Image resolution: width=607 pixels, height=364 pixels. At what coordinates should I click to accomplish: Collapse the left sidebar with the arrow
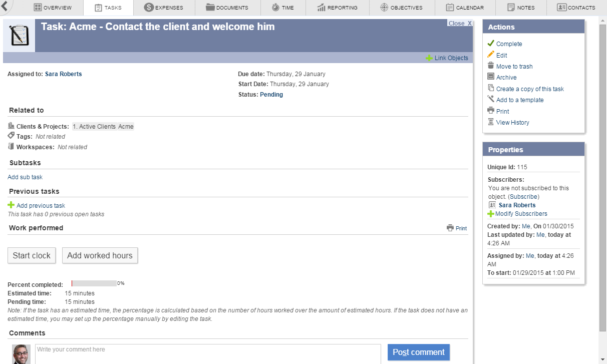coord(4,7)
